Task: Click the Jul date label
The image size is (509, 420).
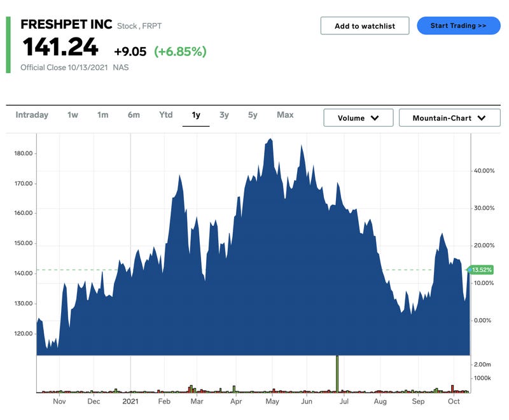Action: (x=344, y=402)
